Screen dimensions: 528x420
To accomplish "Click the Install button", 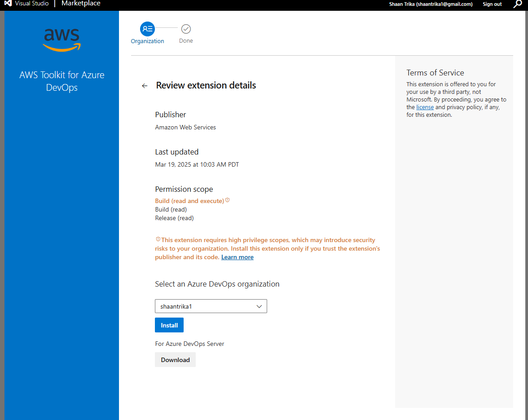I will click(169, 325).
